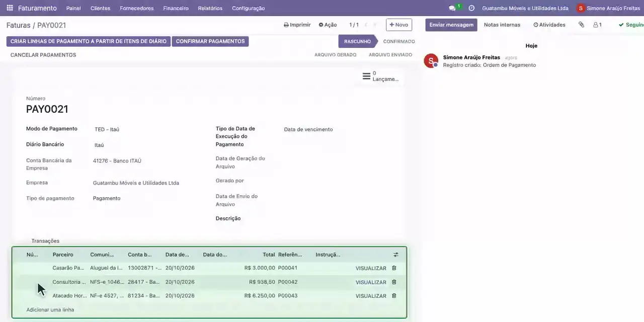The width and height of the screenshot is (644, 322).
Task: Click Adicionar uma linha
Action: click(50, 309)
